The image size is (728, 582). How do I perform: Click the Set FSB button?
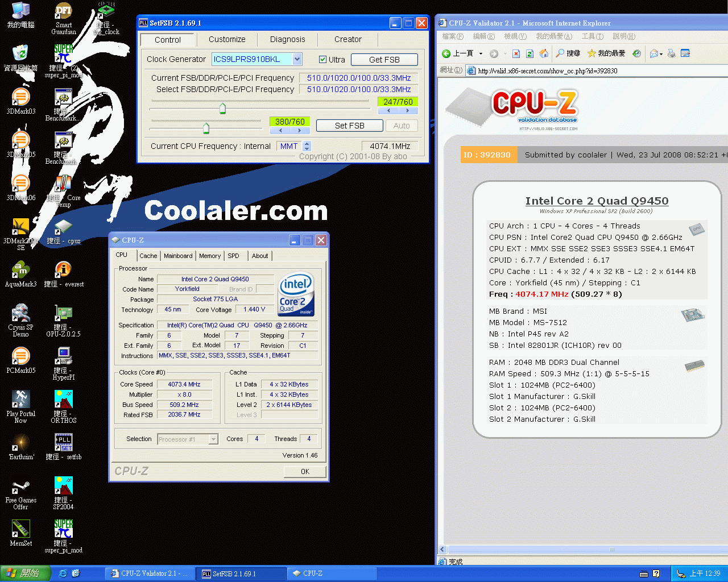coord(350,126)
